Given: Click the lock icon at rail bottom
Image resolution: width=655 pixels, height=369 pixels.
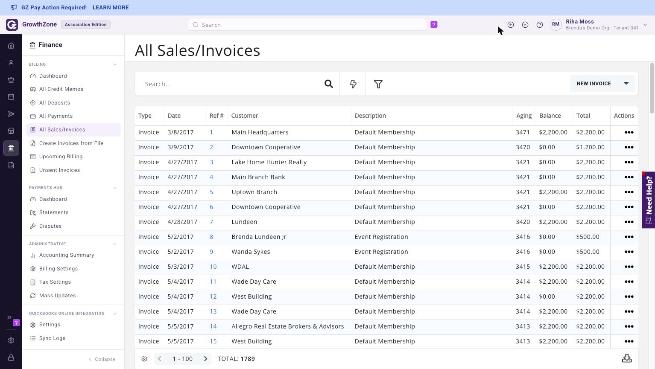Looking at the screenshot, I should coord(11,358).
